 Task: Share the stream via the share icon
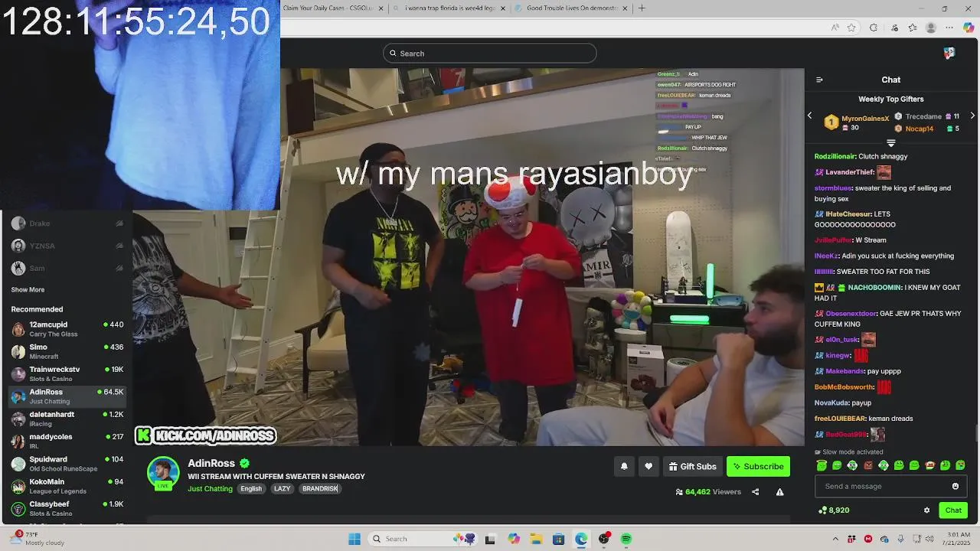point(755,492)
